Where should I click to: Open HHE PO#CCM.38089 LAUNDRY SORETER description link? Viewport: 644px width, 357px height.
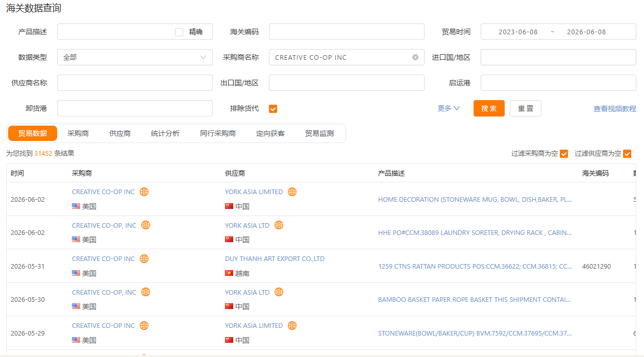point(475,232)
